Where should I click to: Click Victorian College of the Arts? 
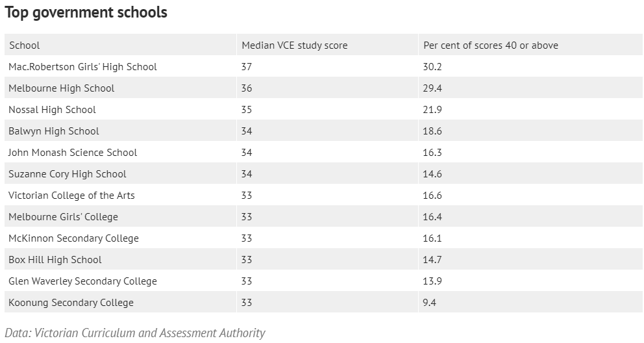click(71, 195)
